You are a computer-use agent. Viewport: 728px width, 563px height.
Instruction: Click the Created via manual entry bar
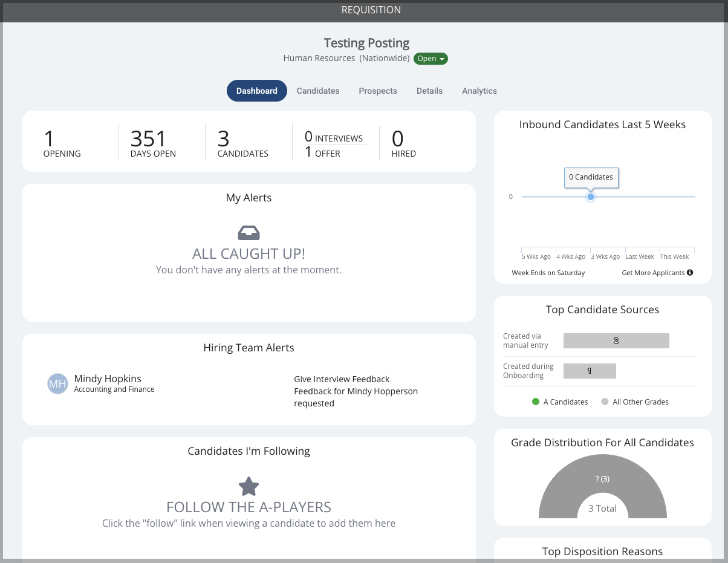point(616,340)
